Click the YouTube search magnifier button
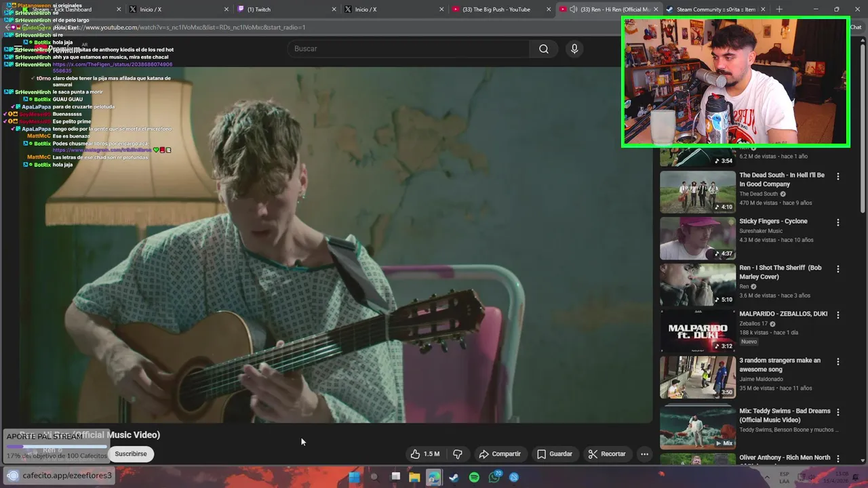The width and height of the screenshot is (868, 488). pyautogui.click(x=544, y=49)
